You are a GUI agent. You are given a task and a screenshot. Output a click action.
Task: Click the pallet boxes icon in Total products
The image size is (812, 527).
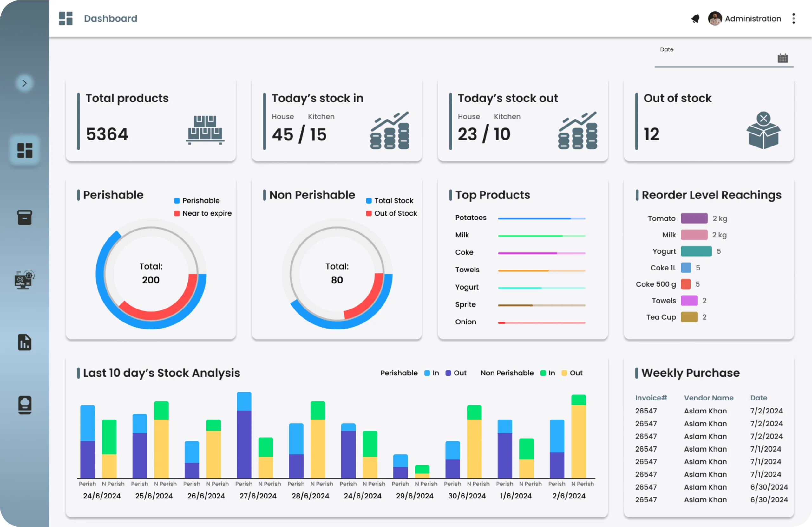[x=205, y=130]
